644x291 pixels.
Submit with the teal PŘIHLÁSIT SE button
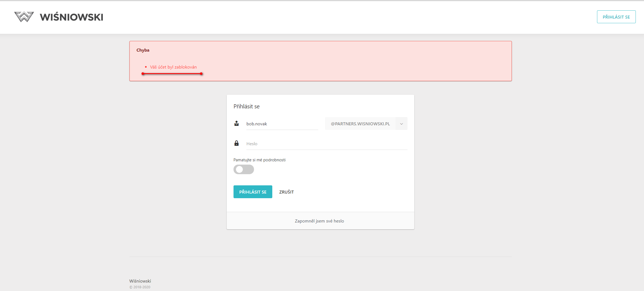[x=253, y=192]
